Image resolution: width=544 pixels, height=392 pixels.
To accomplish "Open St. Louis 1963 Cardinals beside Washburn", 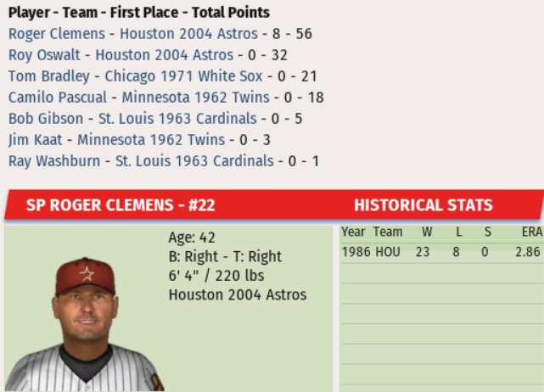I will click(x=194, y=161).
